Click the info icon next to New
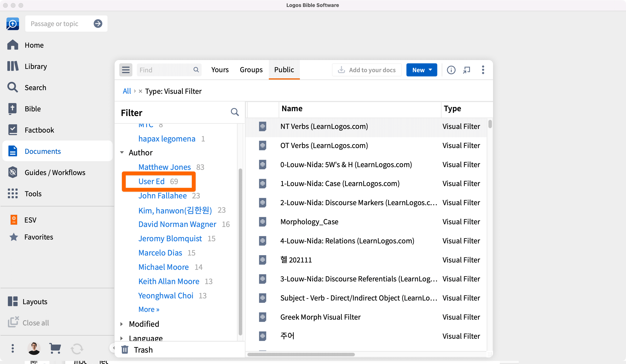 pyautogui.click(x=451, y=70)
